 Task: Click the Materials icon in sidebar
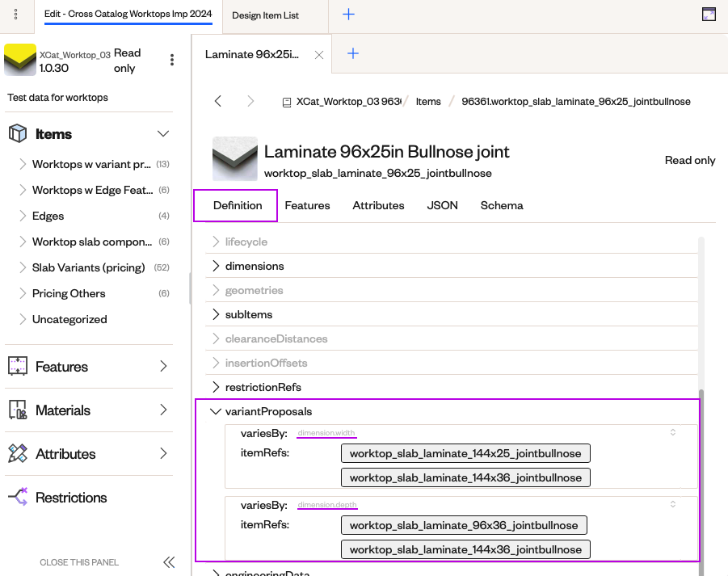coord(18,410)
